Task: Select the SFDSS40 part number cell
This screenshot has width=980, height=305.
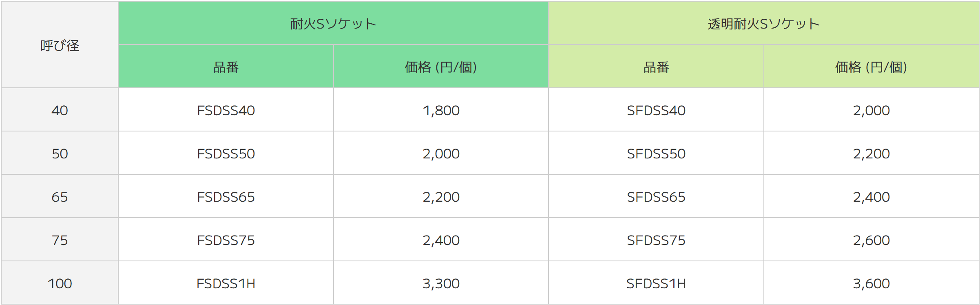Action: tap(656, 110)
